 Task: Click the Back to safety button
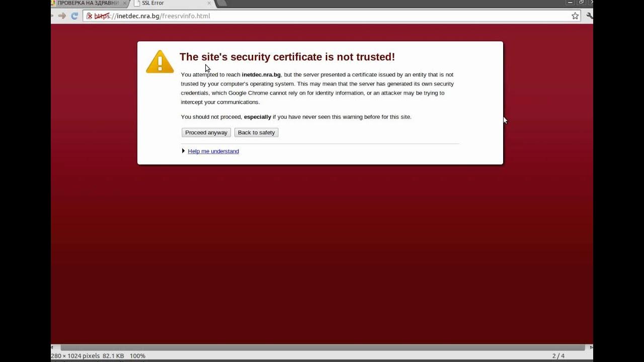(x=256, y=133)
